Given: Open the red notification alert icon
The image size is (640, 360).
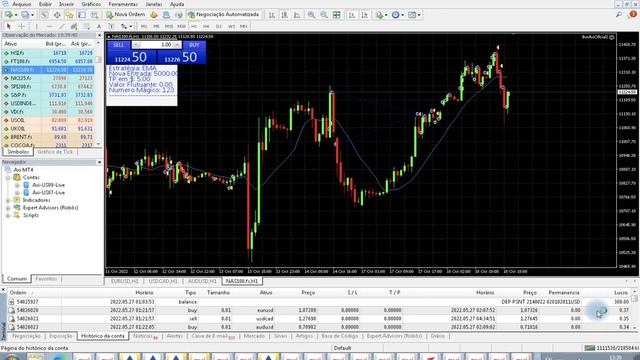Looking at the screenshot, I should [x=633, y=14].
